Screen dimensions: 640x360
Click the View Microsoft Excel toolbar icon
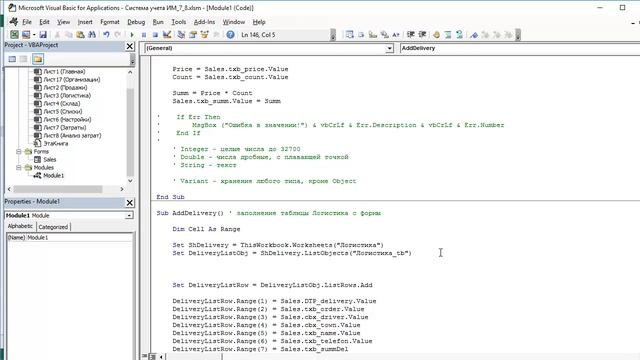[14, 35]
